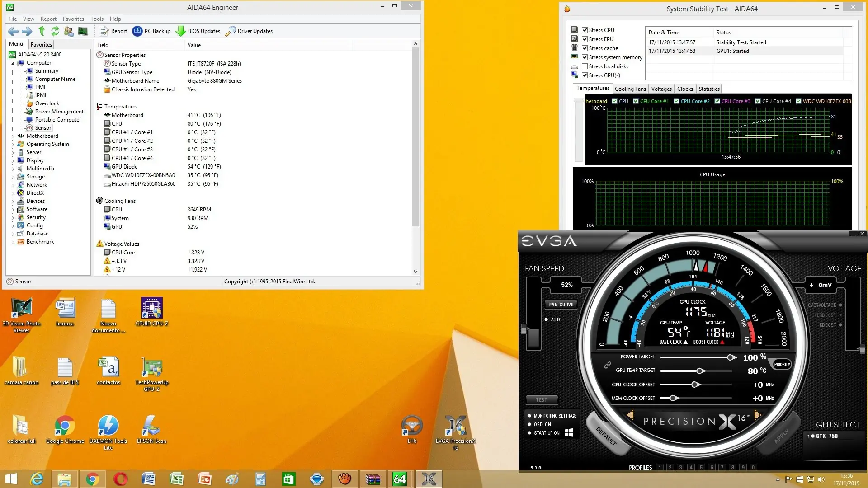The width and height of the screenshot is (868, 488).
Task: Uncheck Stress system memory checkbox
Action: coord(585,57)
